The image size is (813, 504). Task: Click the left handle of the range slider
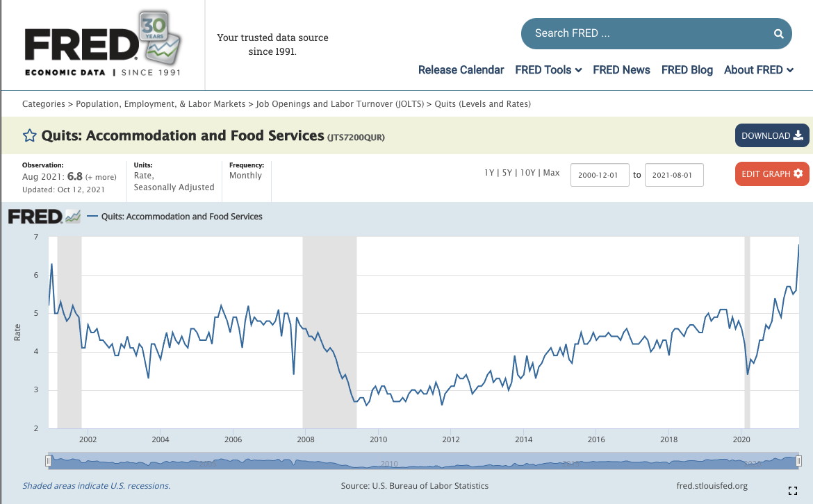48,461
